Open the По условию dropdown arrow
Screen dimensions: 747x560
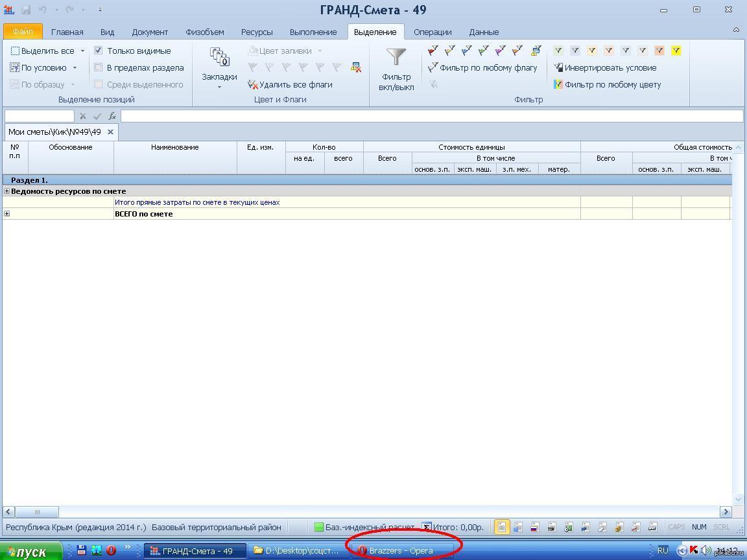coord(75,68)
